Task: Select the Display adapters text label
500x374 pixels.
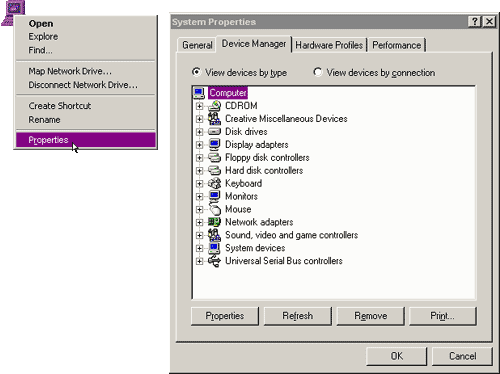Action: [x=257, y=145]
